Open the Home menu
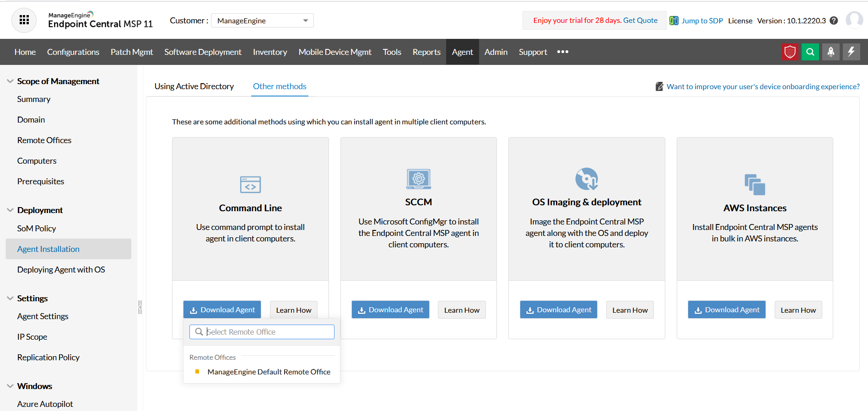This screenshot has width=868, height=411. 25,52
